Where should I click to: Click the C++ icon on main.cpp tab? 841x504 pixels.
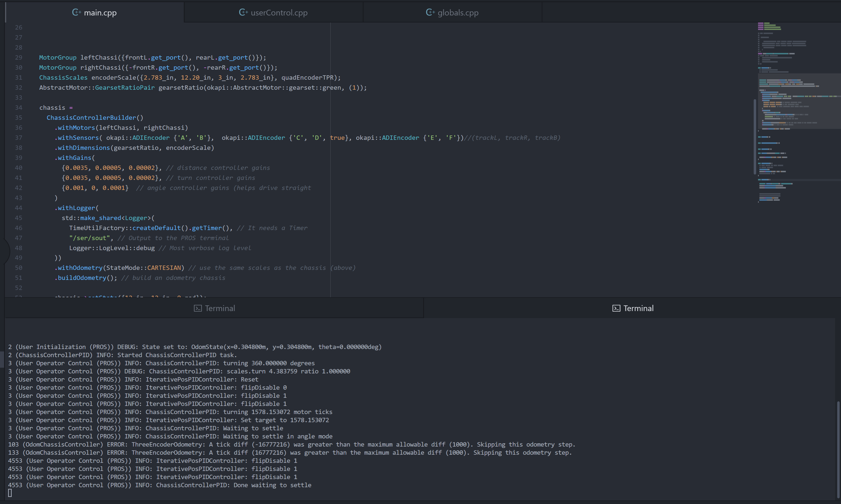click(x=76, y=12)
